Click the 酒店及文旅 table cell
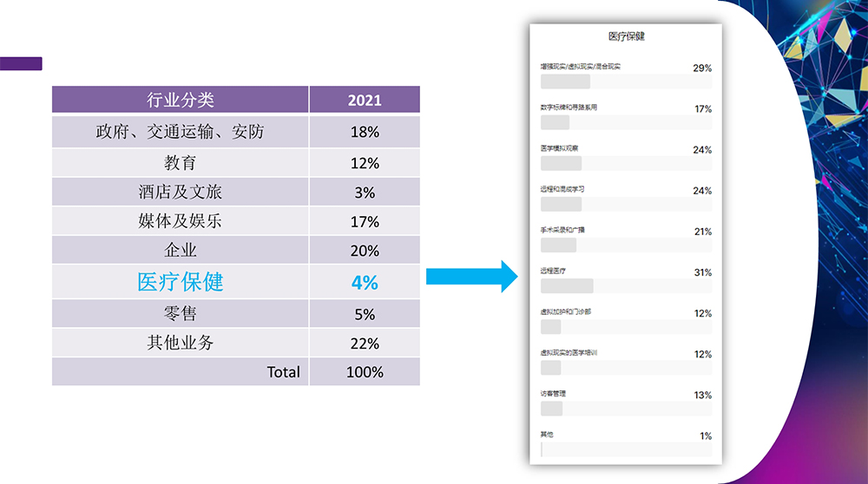The height and width of the screenshot is (484, 868). click(x=180, y=192)
